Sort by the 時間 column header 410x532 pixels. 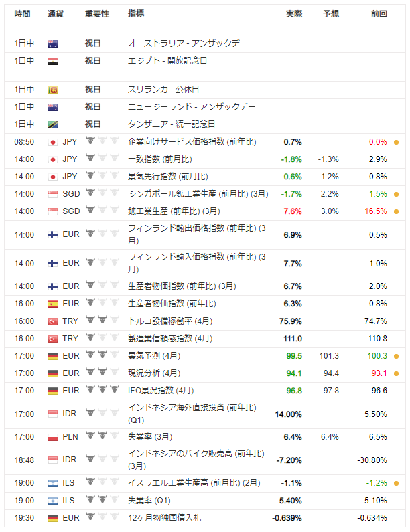click(x=22, y=13)
